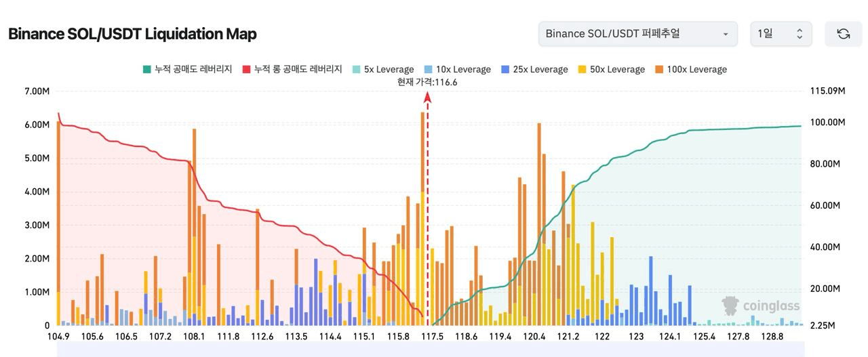This screenshot has width=868, height=357.
Task: Hide the 100x Leverage legend series
Action: pyautogui.click(x=690, y=69)
